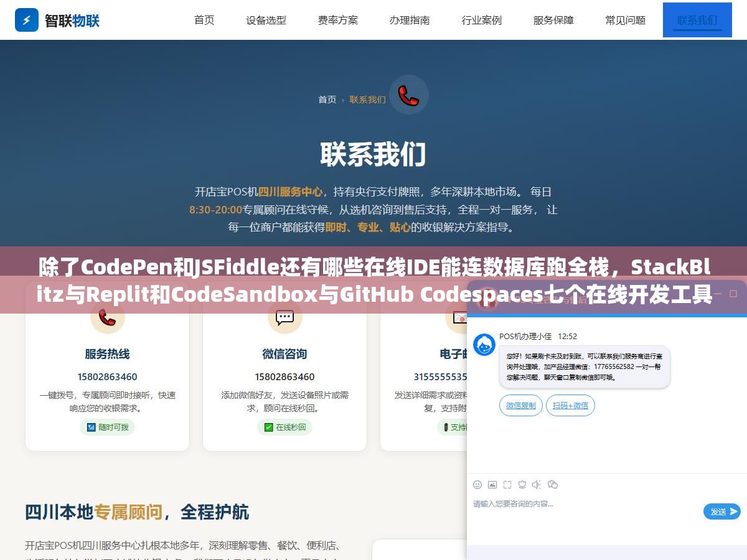Click the WeChat icon in chat toolbar
This screenshot has height=560, width=747.
click(x=553, y=484)
